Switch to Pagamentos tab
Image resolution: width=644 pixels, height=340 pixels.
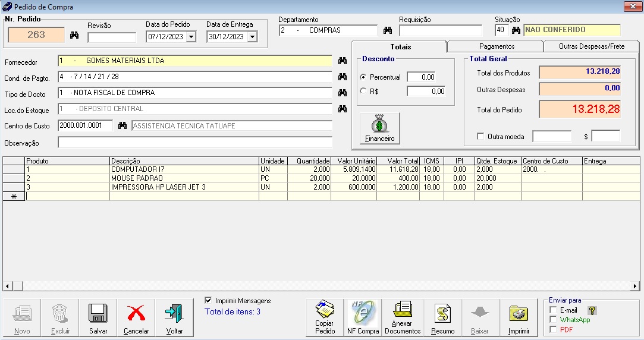(x=496, y=46)
